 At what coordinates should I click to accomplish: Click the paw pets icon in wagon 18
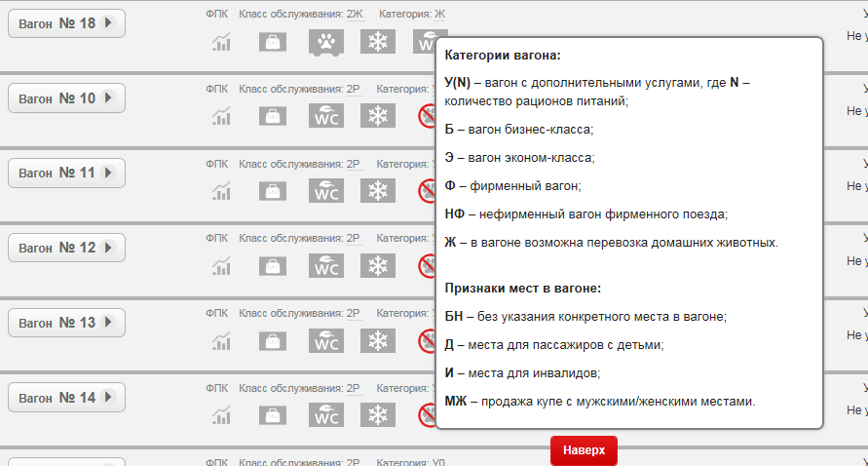pos(326,42)
